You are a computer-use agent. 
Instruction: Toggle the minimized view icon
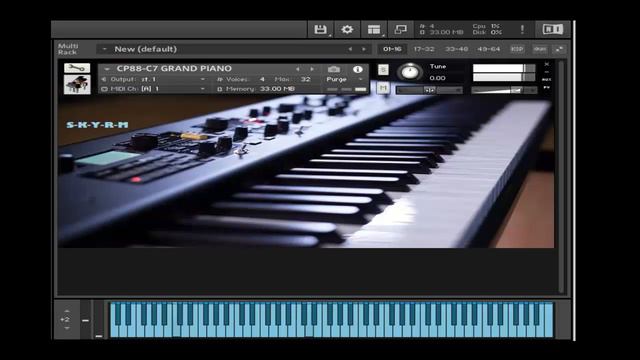tap(400, 29)
